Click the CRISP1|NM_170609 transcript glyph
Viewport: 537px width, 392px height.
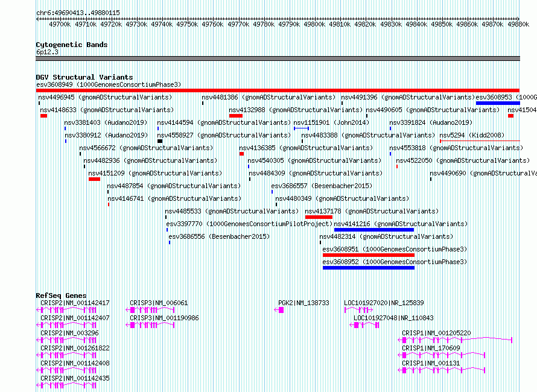coord(442,355)
